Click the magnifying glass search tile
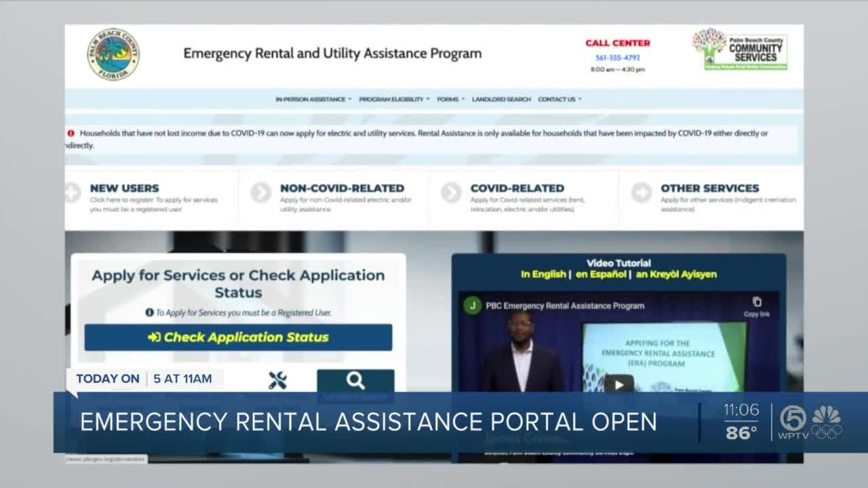This screenshot has width=868, height=488. (x=355, y=381)
